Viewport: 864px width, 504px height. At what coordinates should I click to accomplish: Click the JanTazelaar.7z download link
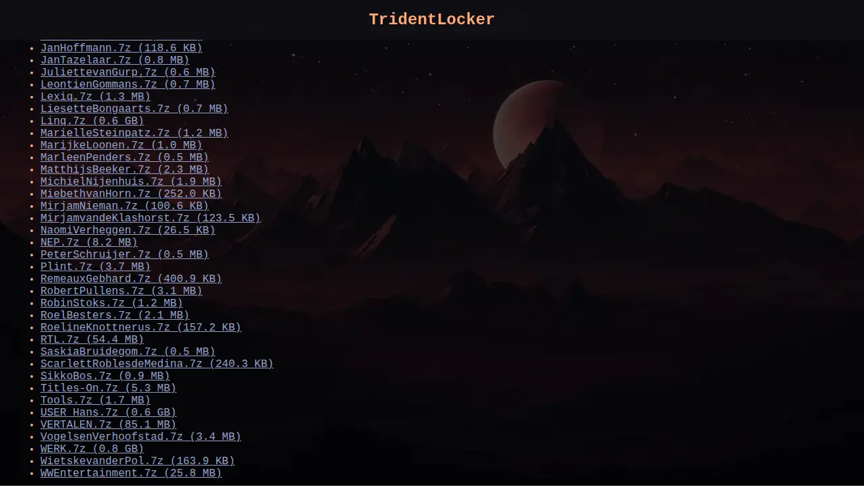(x=115, y=61)
